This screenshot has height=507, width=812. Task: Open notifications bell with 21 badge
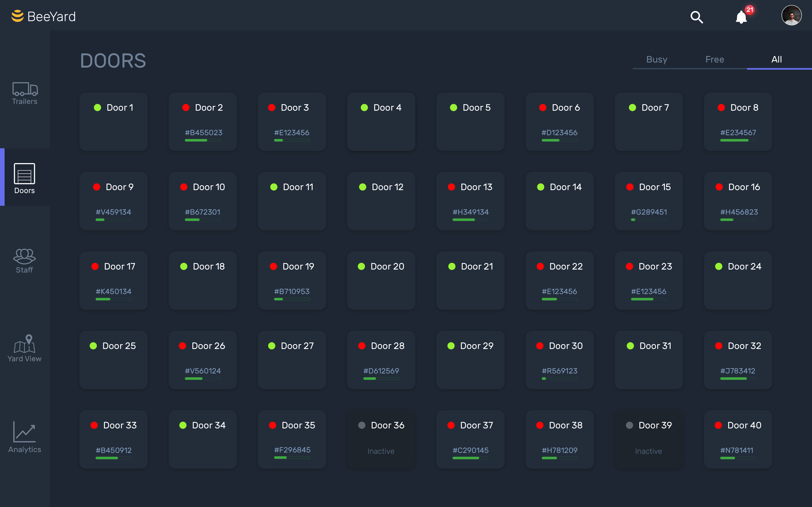pos(741,17)
